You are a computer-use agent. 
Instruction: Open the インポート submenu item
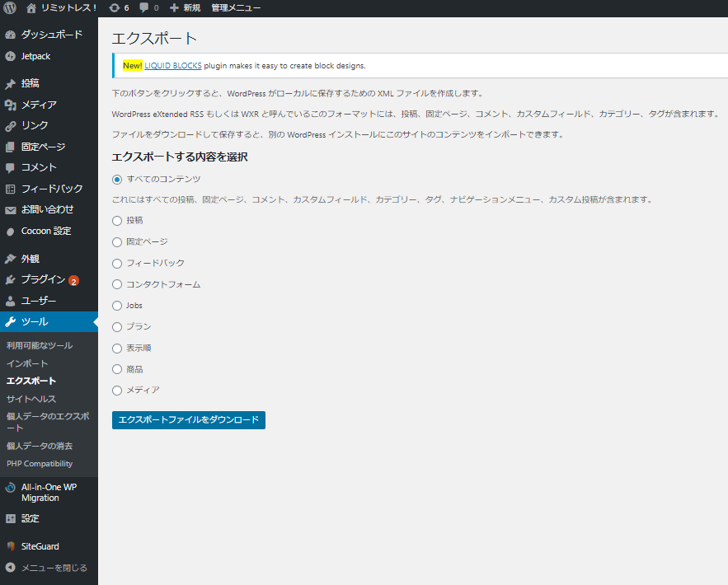27,363
